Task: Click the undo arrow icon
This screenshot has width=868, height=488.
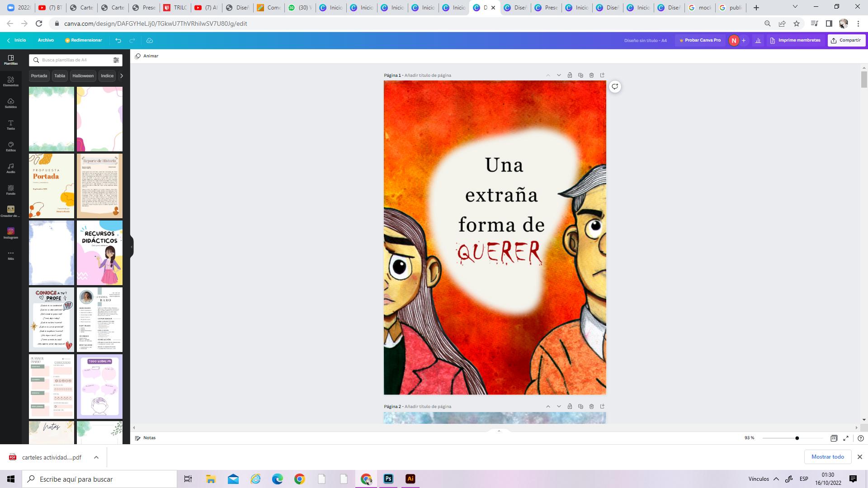Action: pos(118,41)
